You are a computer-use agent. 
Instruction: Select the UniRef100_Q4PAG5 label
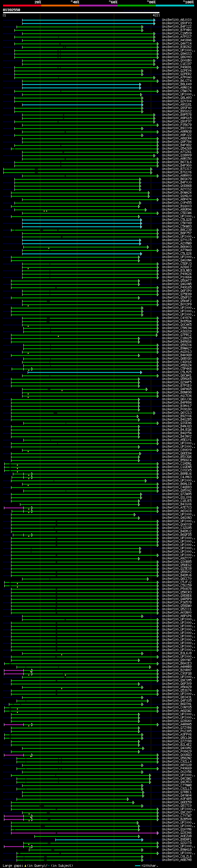(177, 389)
